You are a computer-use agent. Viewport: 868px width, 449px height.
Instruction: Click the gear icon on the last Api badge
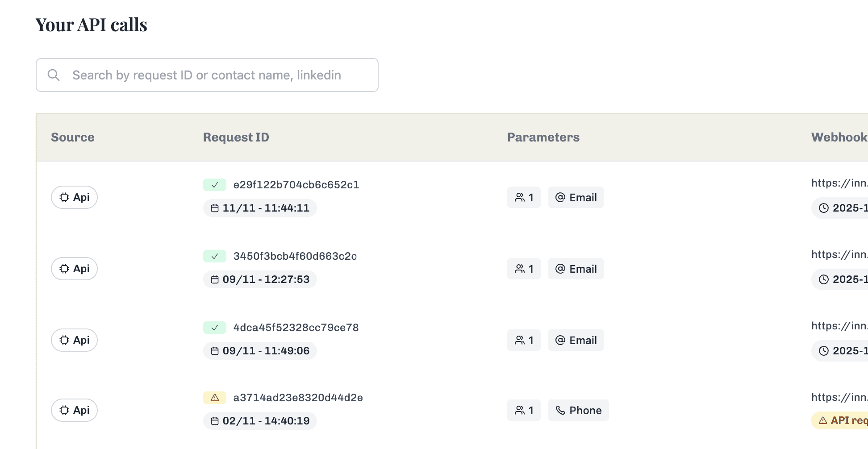point(64,410)
